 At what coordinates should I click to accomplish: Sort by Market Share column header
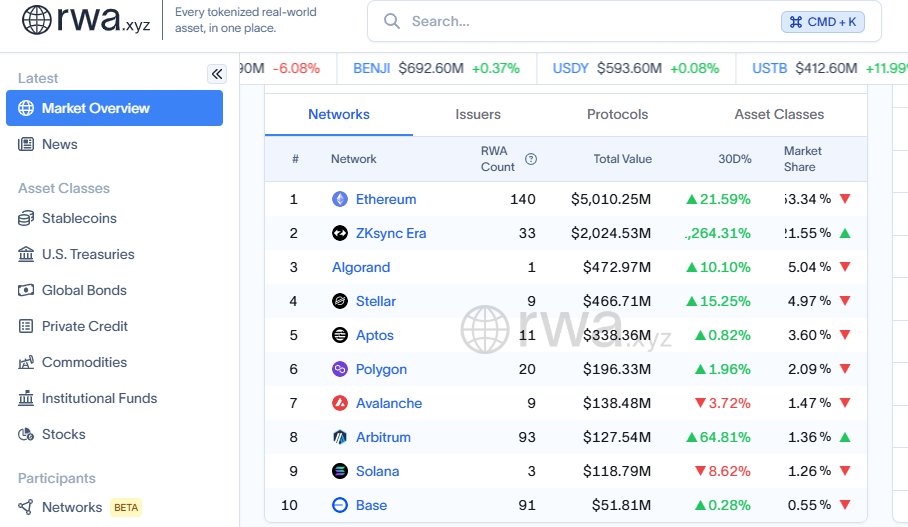tap(803, 159)
